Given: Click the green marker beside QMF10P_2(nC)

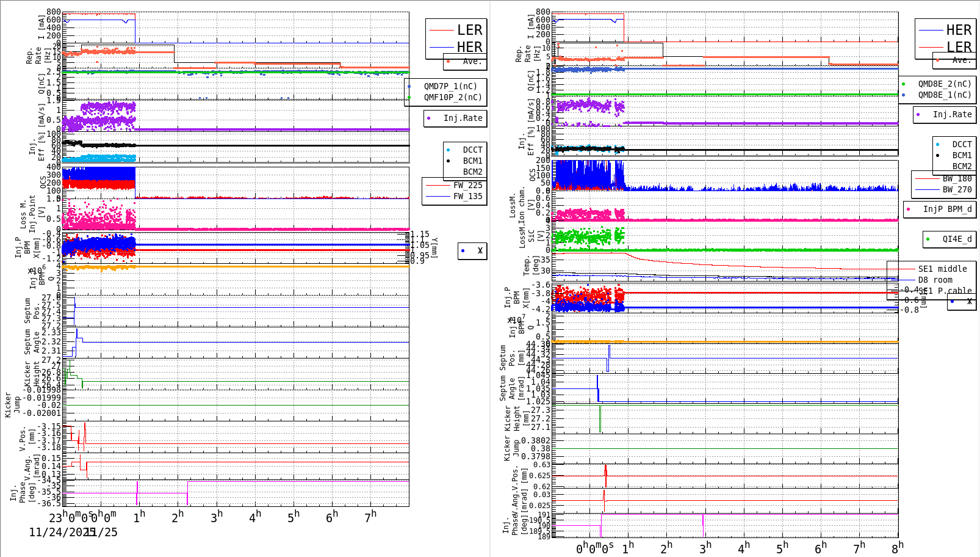Looking at the screenshot, I should pyautogui.click(x=409, y=98).
